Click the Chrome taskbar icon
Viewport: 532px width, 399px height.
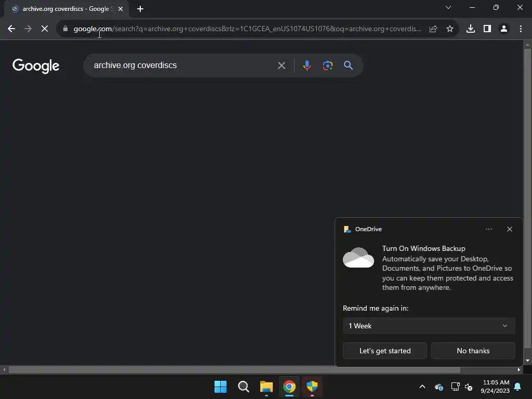(x=289, y=387)
